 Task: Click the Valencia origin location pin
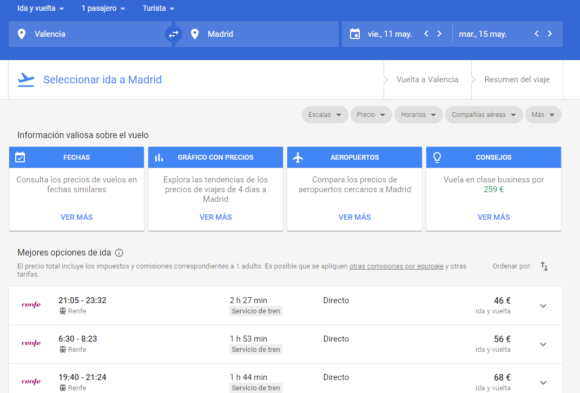pos(21,34)
